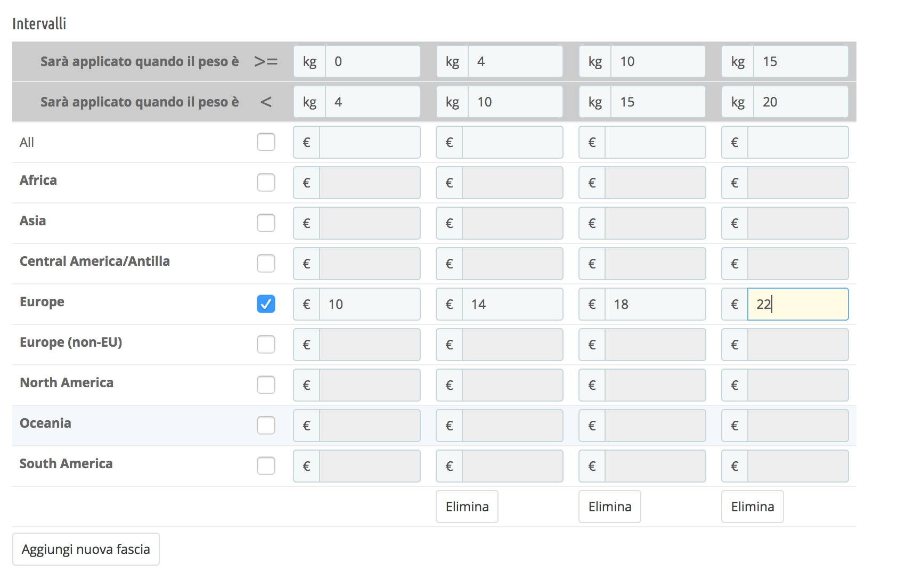
Task: Click Aggiungi nuova fascia button
Action: pyautogui.click(x=86, y=549)
